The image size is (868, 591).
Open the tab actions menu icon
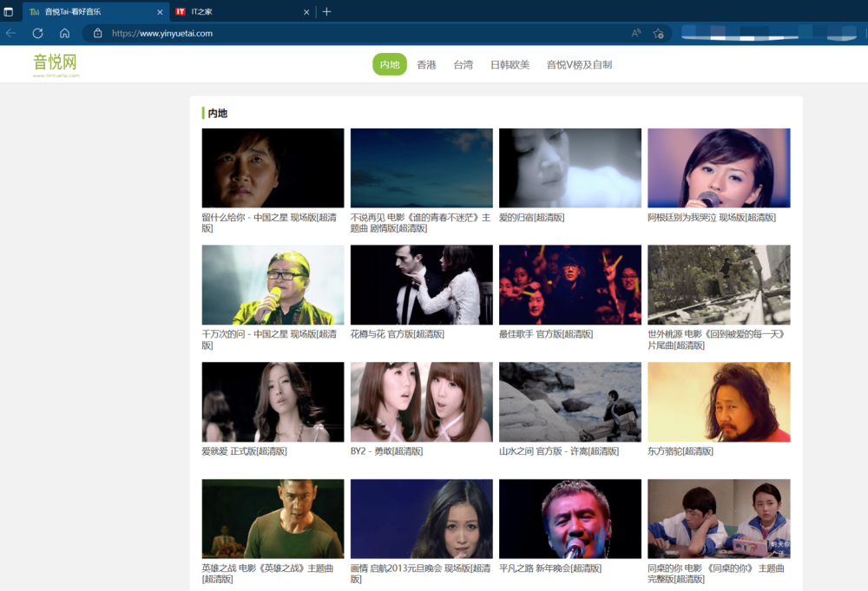9,11
